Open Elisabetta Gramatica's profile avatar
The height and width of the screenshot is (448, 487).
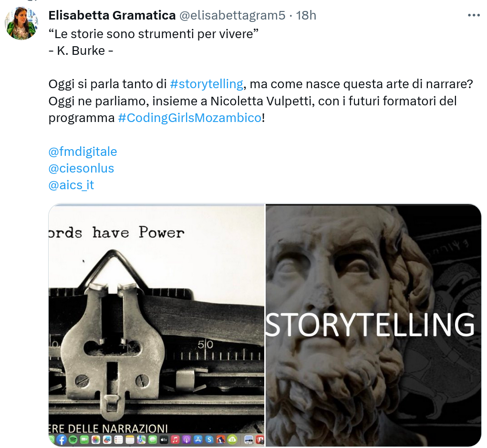[x=21, y=23]
